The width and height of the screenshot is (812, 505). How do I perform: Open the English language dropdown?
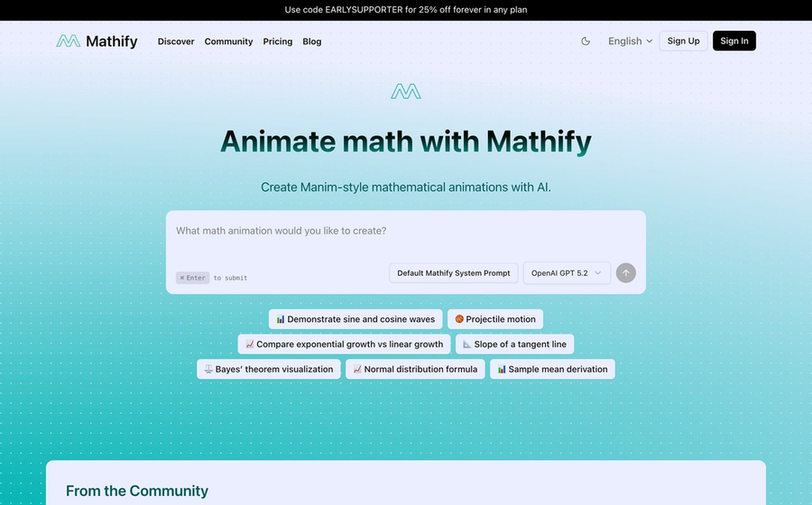point(630,41)
